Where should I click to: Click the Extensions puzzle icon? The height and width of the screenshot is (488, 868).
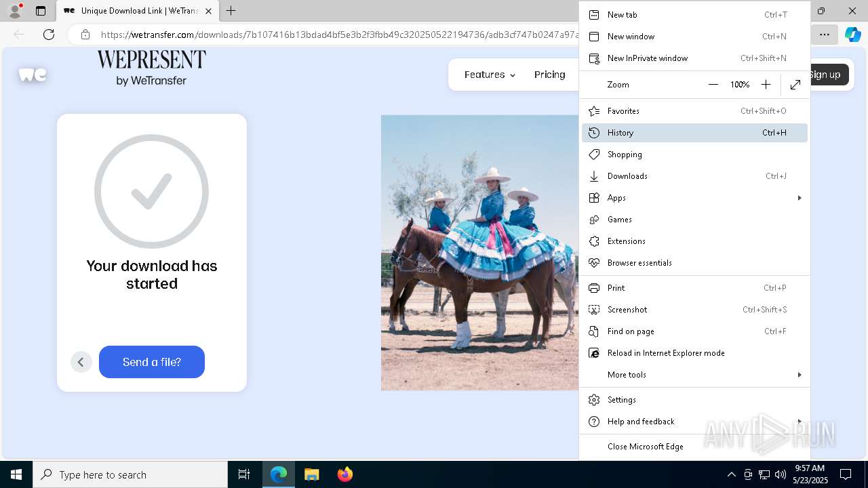tap(594, 241)
